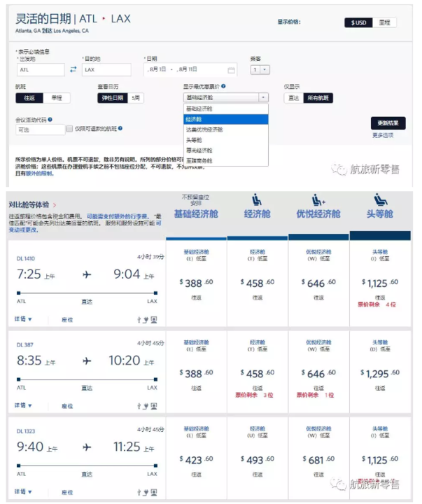Check the refundable flights only checkbox
The image size is (422, 504).
point(69,129)
